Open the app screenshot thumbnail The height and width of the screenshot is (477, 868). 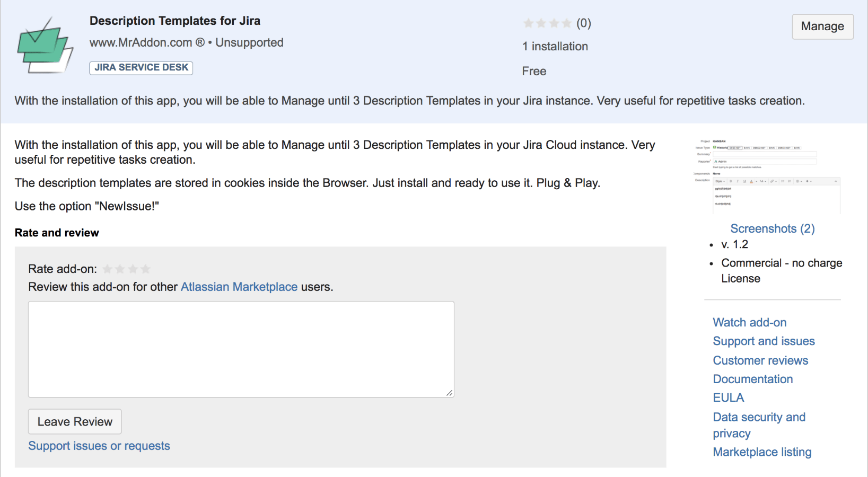tap(767, 176)
